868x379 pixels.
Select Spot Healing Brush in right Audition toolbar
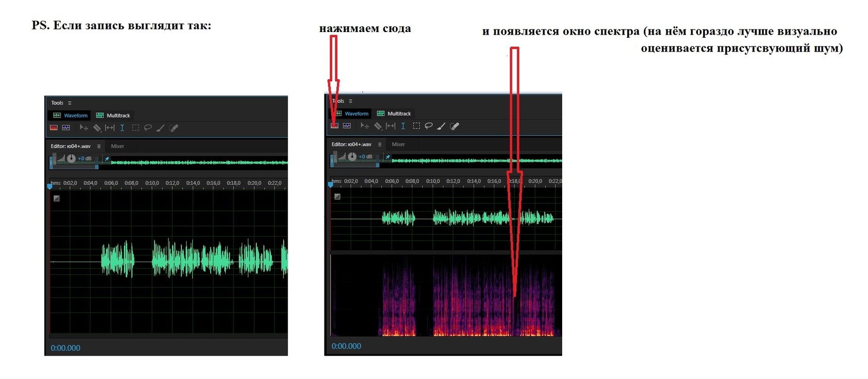(454, 126)
